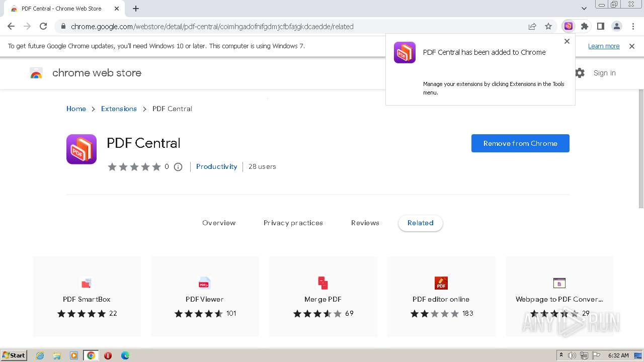Switch to Privacy practices tab
This screenshot has height=362, width=644.
293,223
